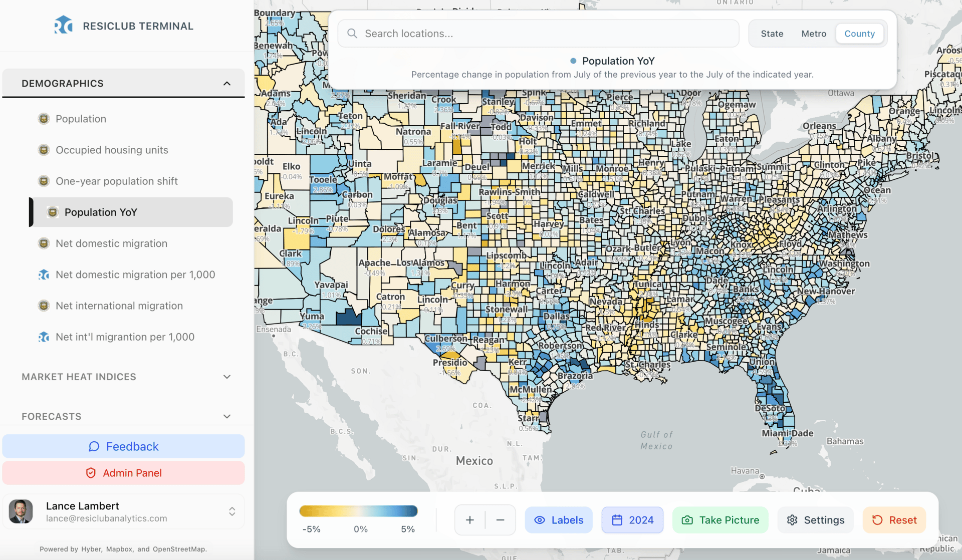The width and height of the screenshot is (962, 560).
Task: Click Lance Lambert's profile avatar
Action: pyautogui.click(x=21, y=511)
